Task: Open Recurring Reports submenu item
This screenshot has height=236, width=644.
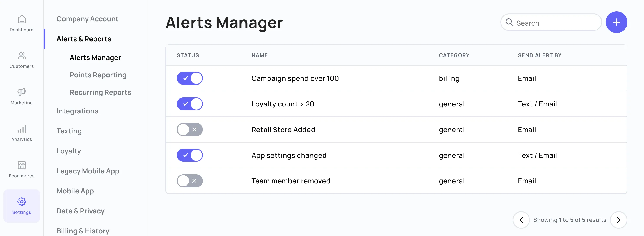Action: pyautogui.click(x=100, y=92)
